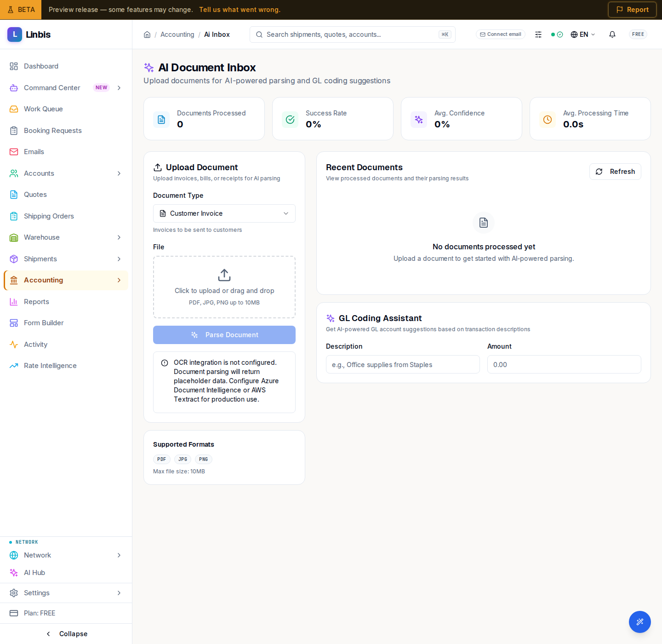Refresh the Recent Documents list
This screenshot has width=662, height=644.
[x=615, y=172]
